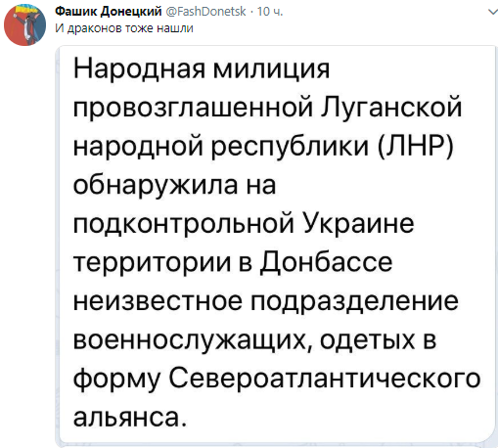Click the word Луганской in the image
Image resolution: width=498 pixels, height=448 pixels.
coord(391,108)
